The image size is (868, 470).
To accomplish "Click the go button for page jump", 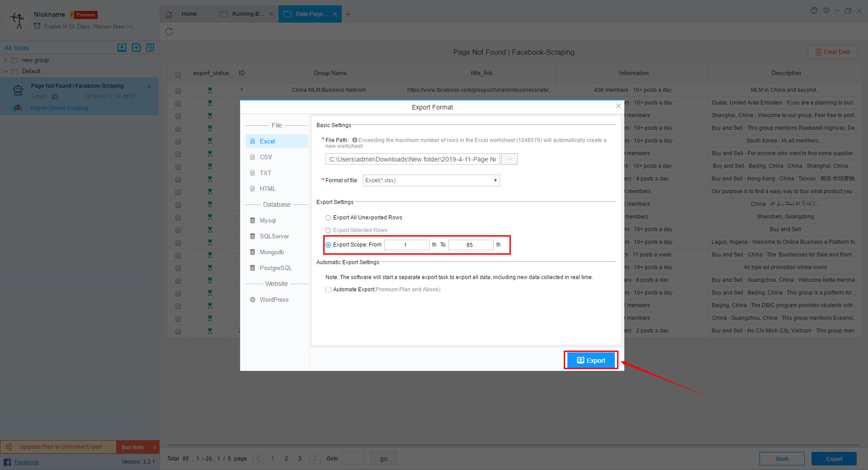I will (383, 459).
